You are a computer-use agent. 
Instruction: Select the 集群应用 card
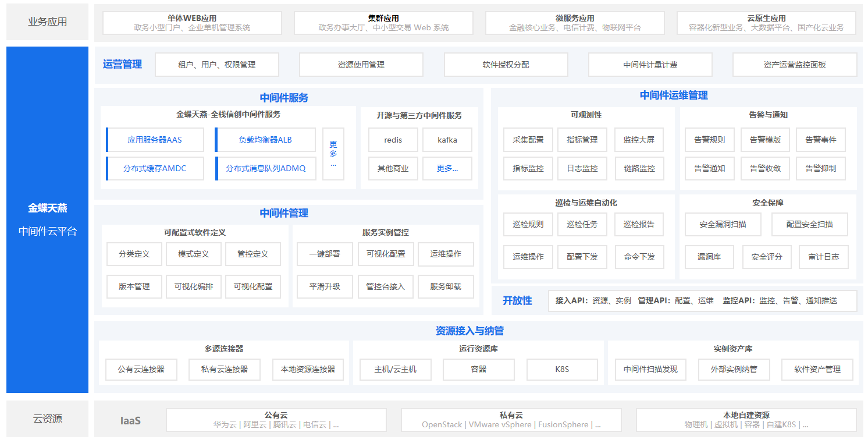tap(384, 23)
